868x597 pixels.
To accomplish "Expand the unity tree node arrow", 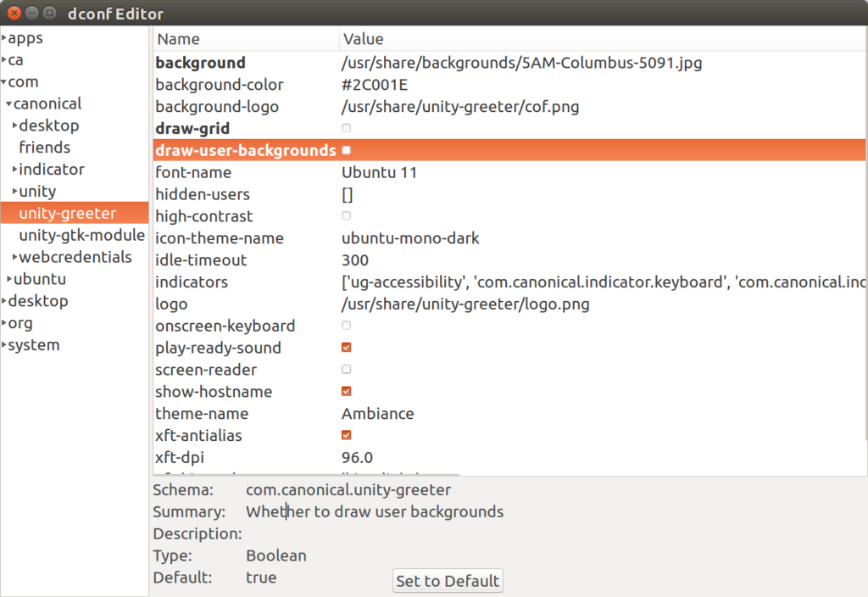I will click(x=15, y=191).
